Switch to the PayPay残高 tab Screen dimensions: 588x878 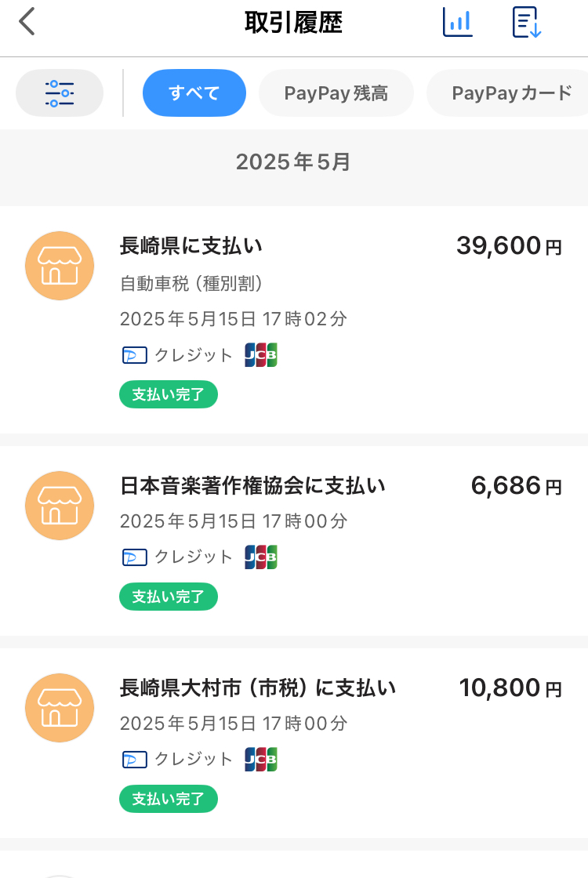pyautogui.click(x=336, y=93)
